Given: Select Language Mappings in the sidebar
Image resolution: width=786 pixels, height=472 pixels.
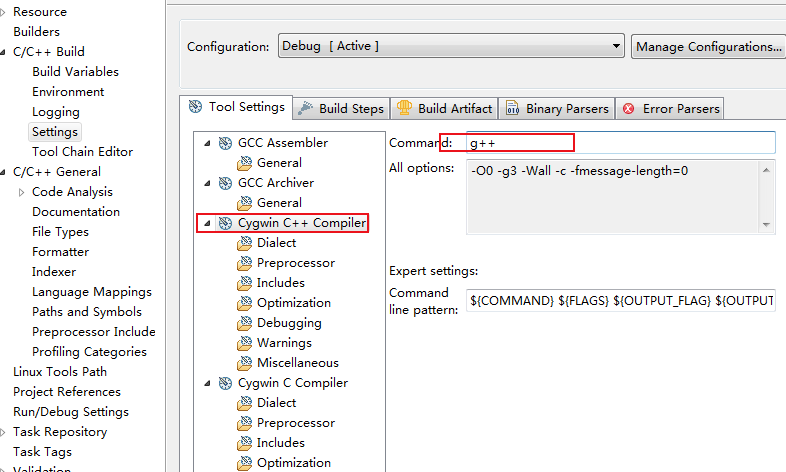Looking at the screenshot, I should 92,292.
